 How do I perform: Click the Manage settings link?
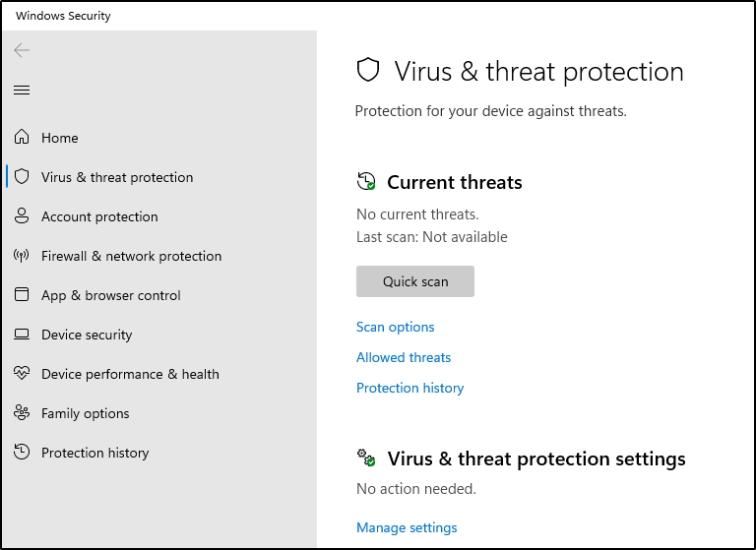click(407, 527)
